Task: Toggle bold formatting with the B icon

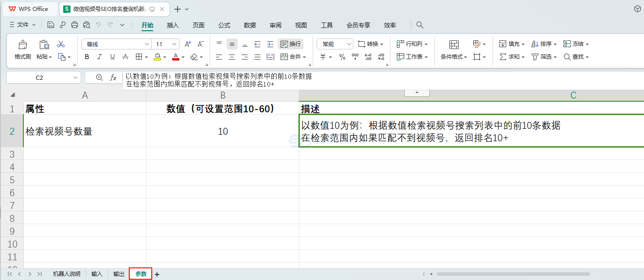Action: click(x=87, y=56)
